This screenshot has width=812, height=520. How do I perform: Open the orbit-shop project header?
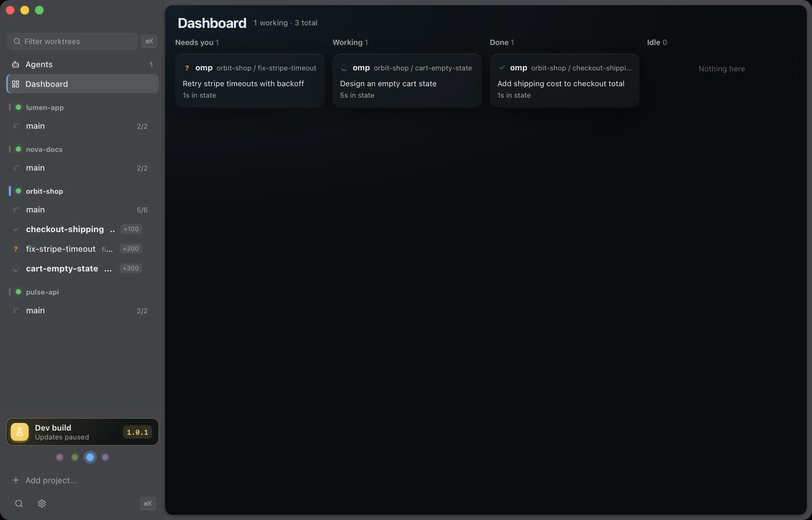click(x=82, y=191)
